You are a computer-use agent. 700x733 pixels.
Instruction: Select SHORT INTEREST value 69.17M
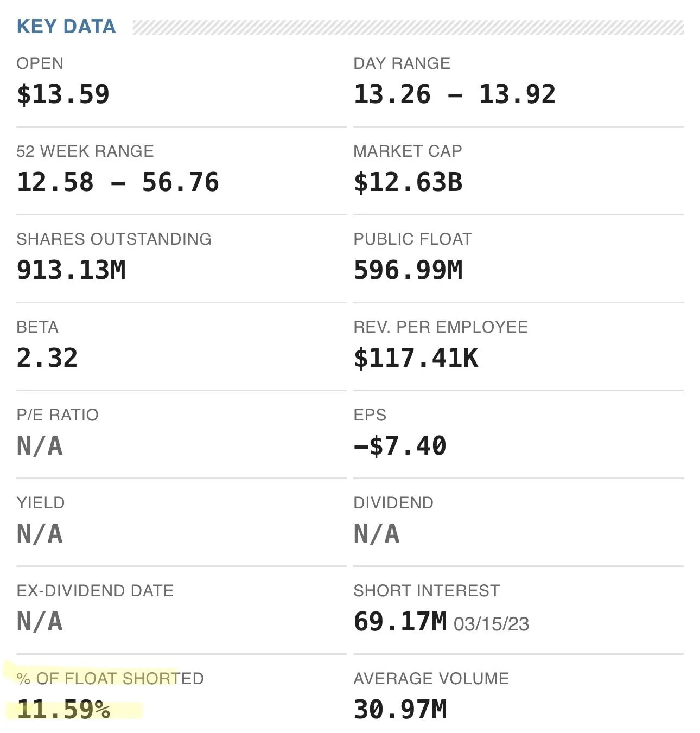click(x=400, y=622)
